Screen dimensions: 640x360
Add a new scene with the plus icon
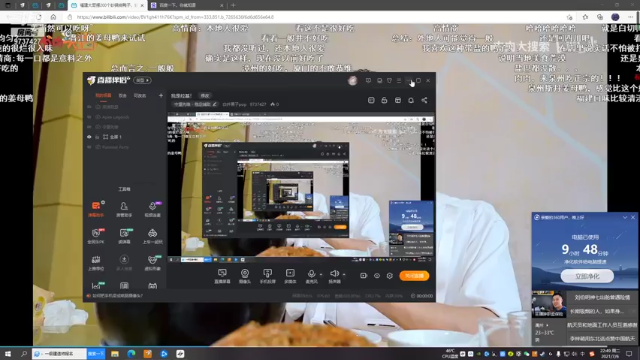(161, 96)
